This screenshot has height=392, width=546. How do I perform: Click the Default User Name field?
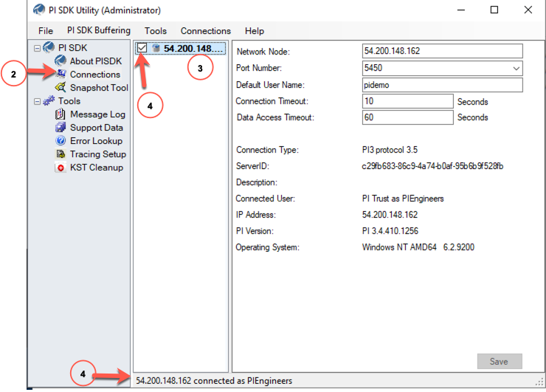[x=442, y=85]
